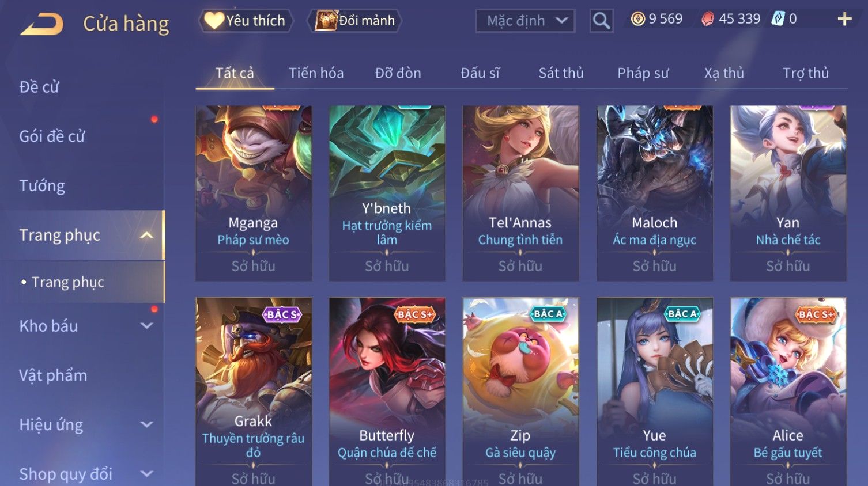Select the Maloch Ác ma địa ngục skin
Screen dimensions: 868x486
click(654, 193)
